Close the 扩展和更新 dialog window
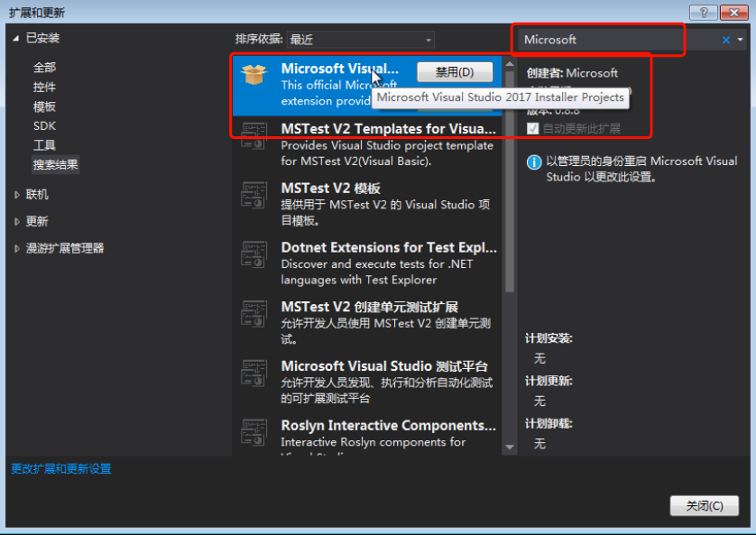This screenshot has width=756, height=535. pyautogui.click(x=733, y=13)
